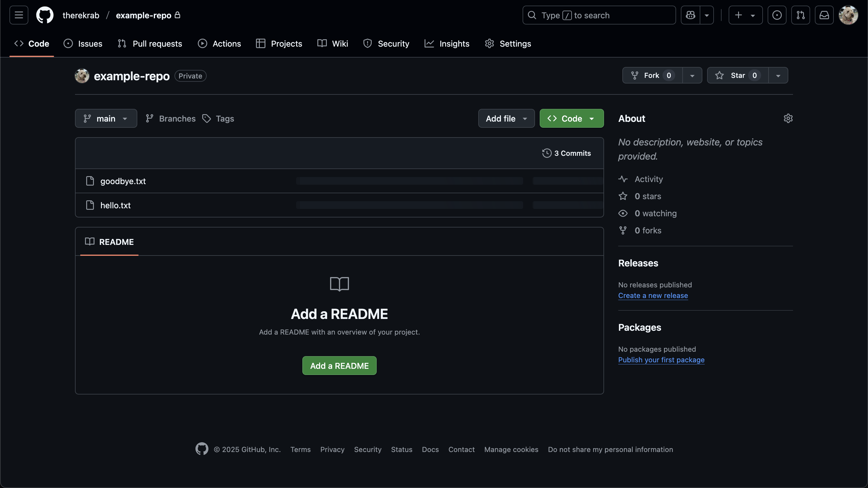Open the footer Terms link
The image size is (868, 488).
[x=301, y=450]
